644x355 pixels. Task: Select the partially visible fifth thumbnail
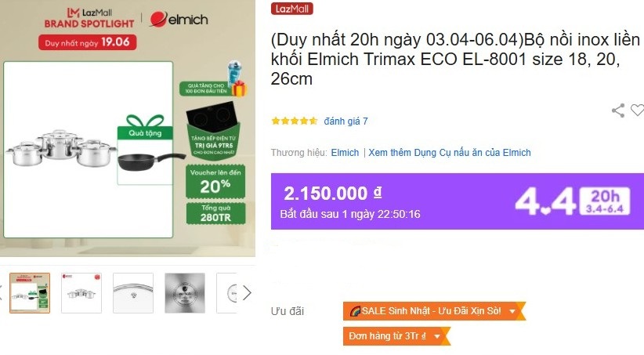coord(226,293)
